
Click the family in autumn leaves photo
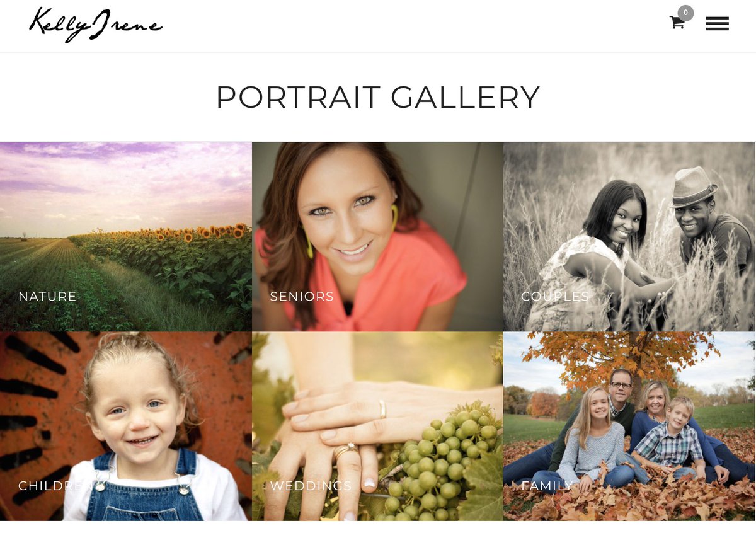point(629,427)
